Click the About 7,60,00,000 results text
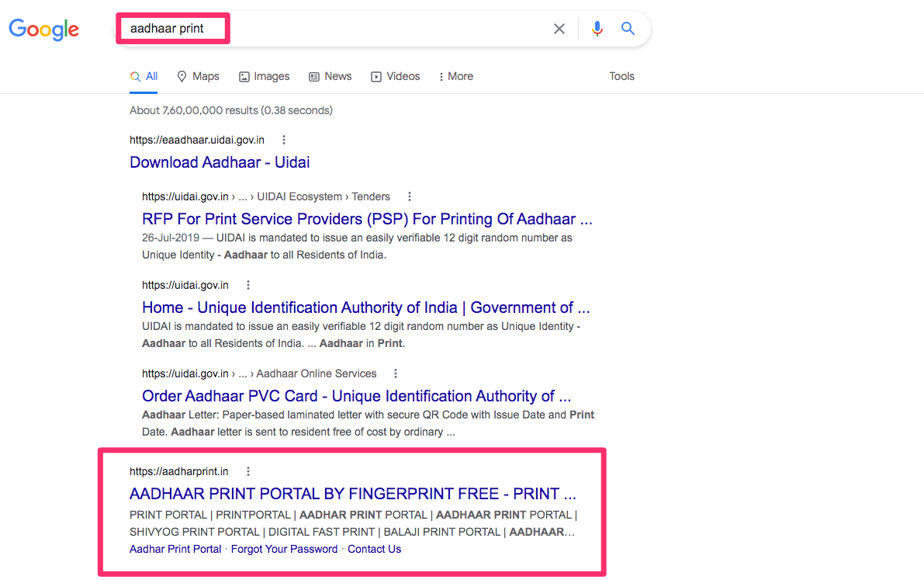This screenshot has width=924, height=580. (231, 110)
